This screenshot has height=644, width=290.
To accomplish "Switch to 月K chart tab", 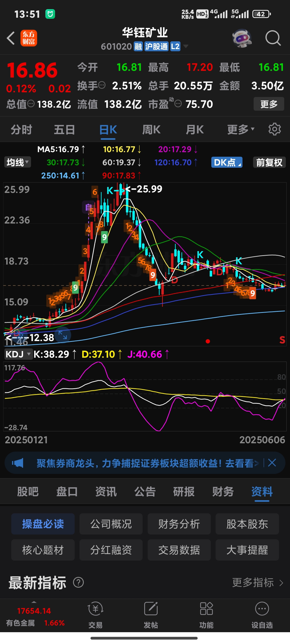I will click(x=195, y=129).
